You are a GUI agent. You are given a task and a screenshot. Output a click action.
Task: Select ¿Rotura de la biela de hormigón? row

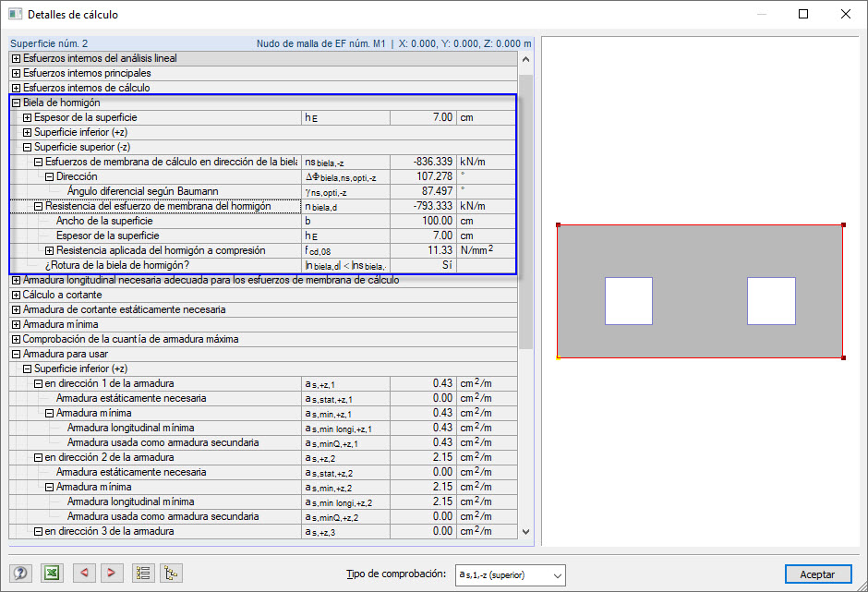point(263,265)
